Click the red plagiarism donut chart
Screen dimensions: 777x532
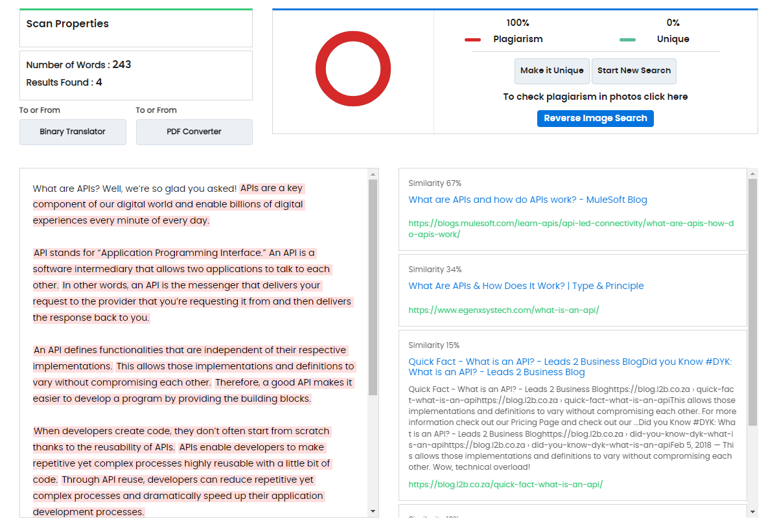tap(353, 69)
